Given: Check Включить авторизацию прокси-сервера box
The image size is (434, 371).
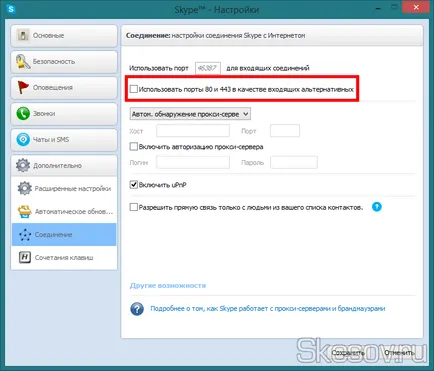Looking at the screenshot, I should point(134,146).
